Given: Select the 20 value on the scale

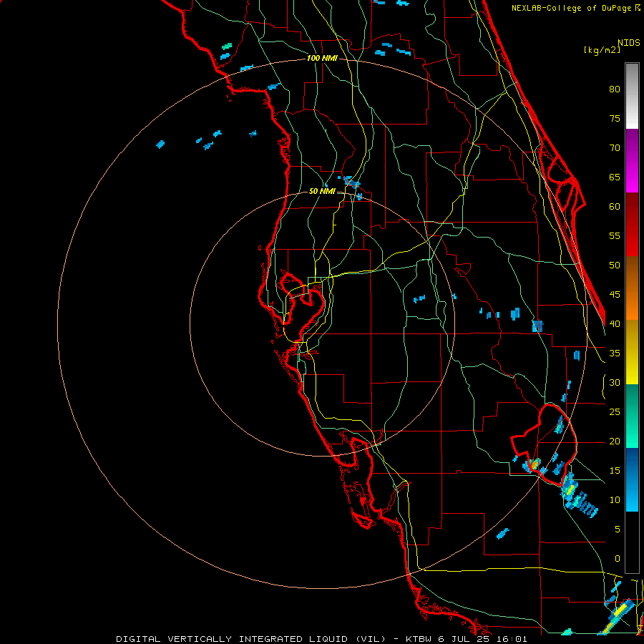Looking at the screenshot, I should (x=615, y=441).
